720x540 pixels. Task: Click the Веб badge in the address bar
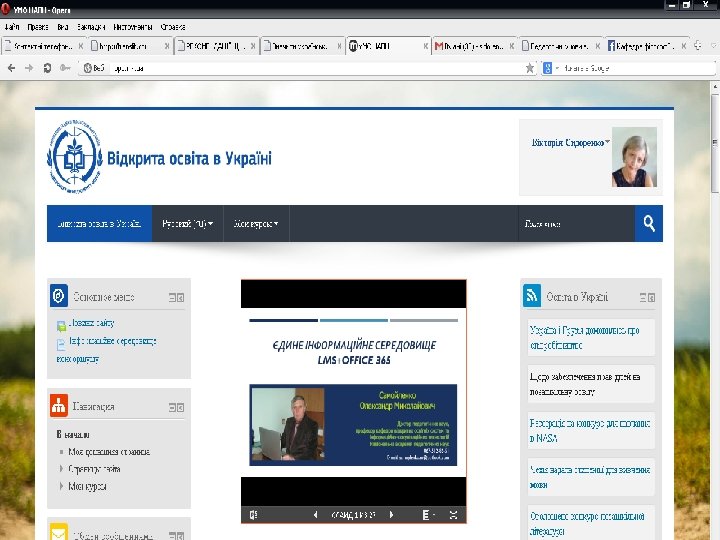click(x=94, y=68)
